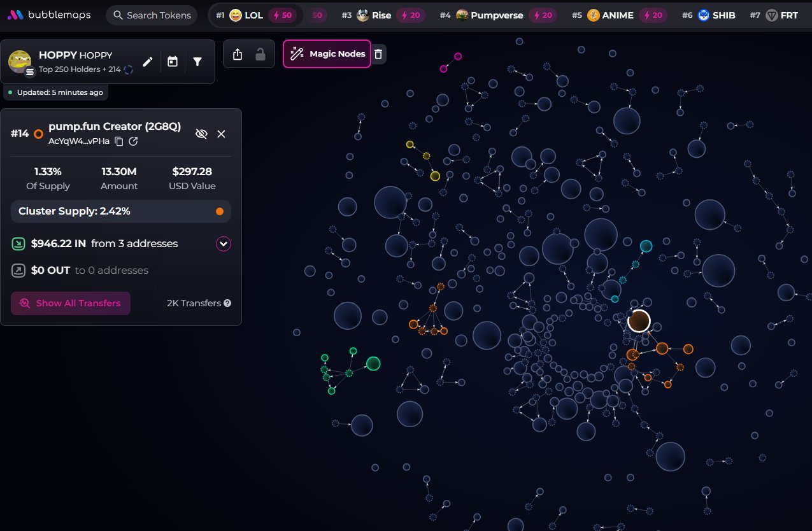This screenshot has height=531, width=812.
Task: Click the Updated: 5 minutes ago status
Action: click(56, 92)
